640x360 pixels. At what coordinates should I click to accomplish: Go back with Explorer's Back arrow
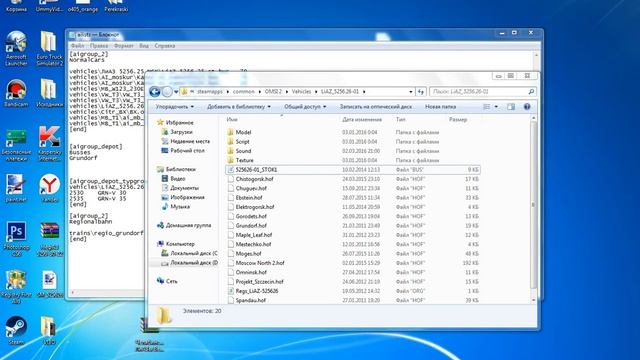154,91
